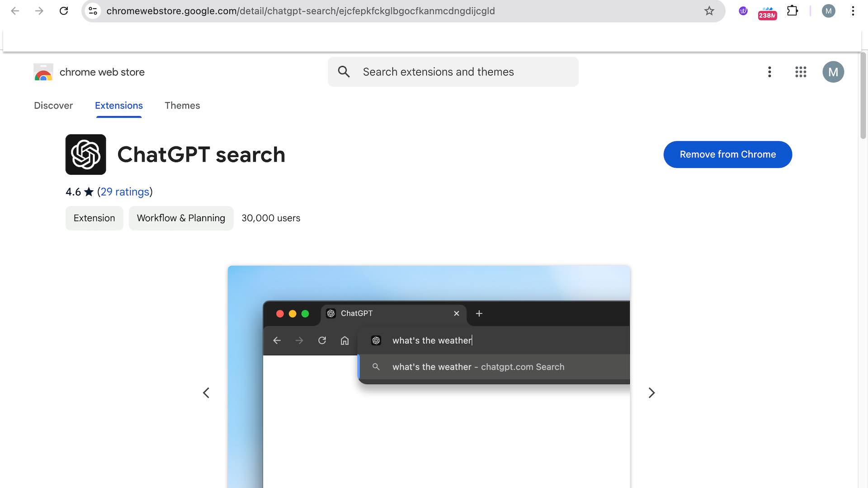Click the Chrome Web Store home icon
868x488 pixels.
click(x=43, y=71)
